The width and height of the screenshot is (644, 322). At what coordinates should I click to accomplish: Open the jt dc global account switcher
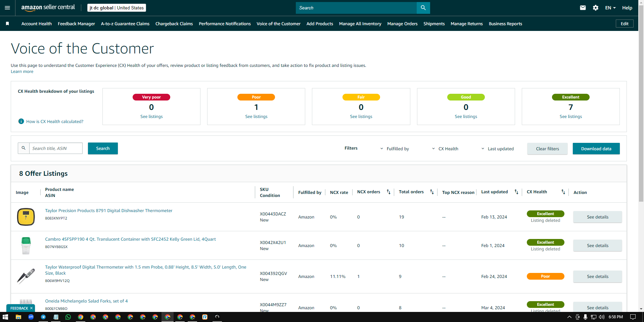(x=117, y=8)
